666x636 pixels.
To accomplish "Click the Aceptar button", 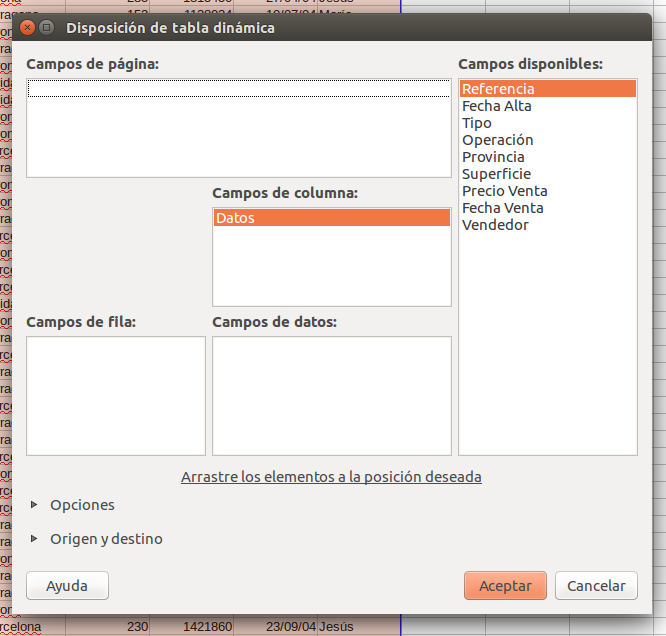I will pos(505,585).
